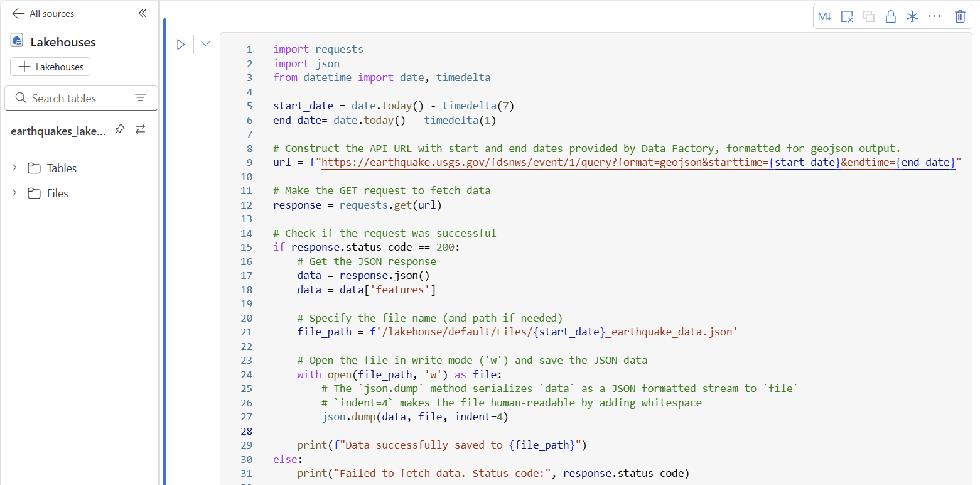Click the switch lakehouse arrows icon

[140, 129]
